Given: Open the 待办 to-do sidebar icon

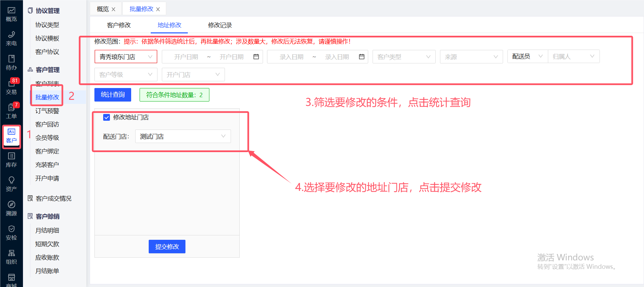Looking at the screenshot, I should pyautogui.click(x=11, y=62).
